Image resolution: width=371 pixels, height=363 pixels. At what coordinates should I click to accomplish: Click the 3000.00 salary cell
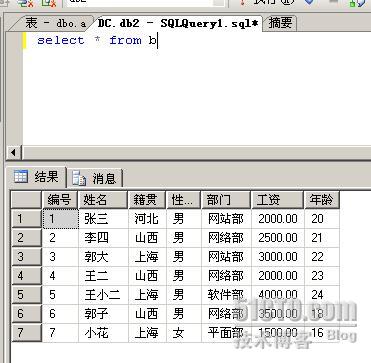click(278, 257)
